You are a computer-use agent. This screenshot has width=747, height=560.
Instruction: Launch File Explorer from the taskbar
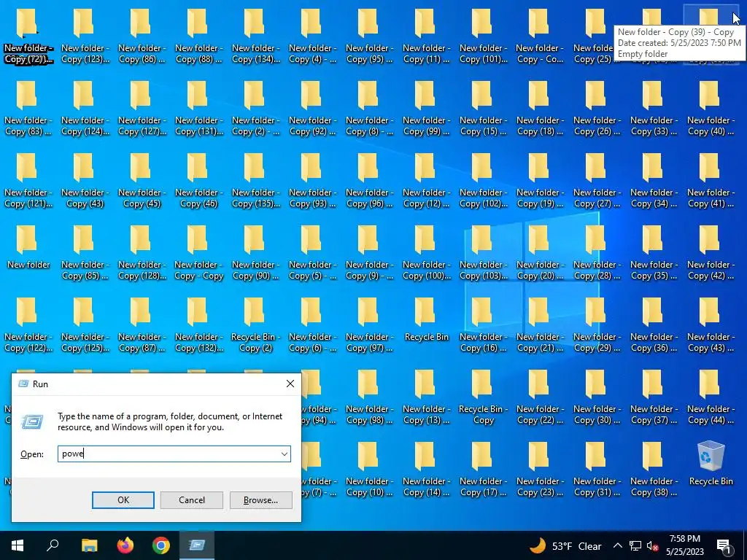(x=89, y=545)
